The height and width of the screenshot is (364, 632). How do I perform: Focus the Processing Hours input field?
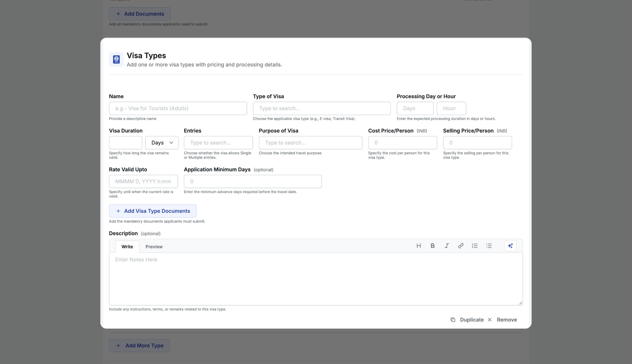click(x=451, y=109)
